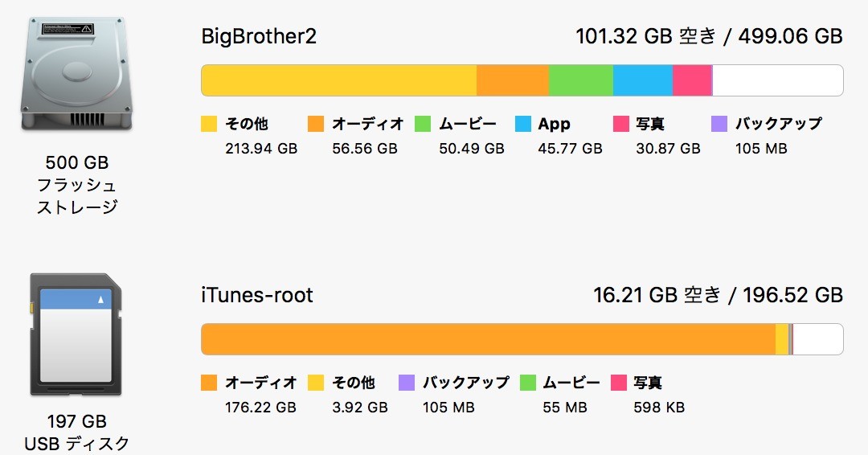Click pink 写真 swatch under BigBrother2
868x455 pixels.
[621, 124]
